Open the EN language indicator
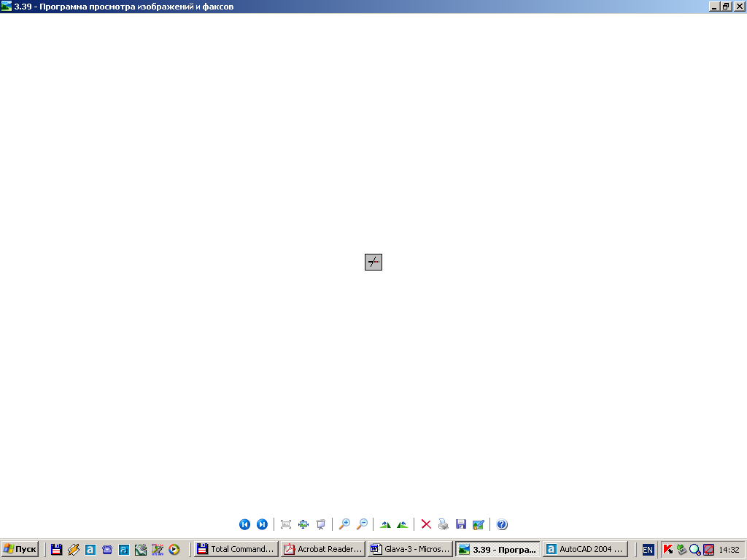This screenshot has width=747, height=560. 648,550
